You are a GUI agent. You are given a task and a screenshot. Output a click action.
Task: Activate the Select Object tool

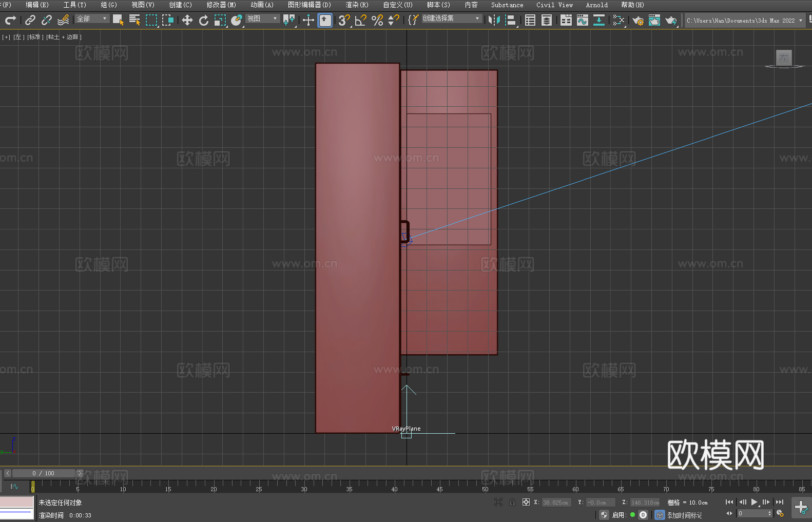(119, 20)
